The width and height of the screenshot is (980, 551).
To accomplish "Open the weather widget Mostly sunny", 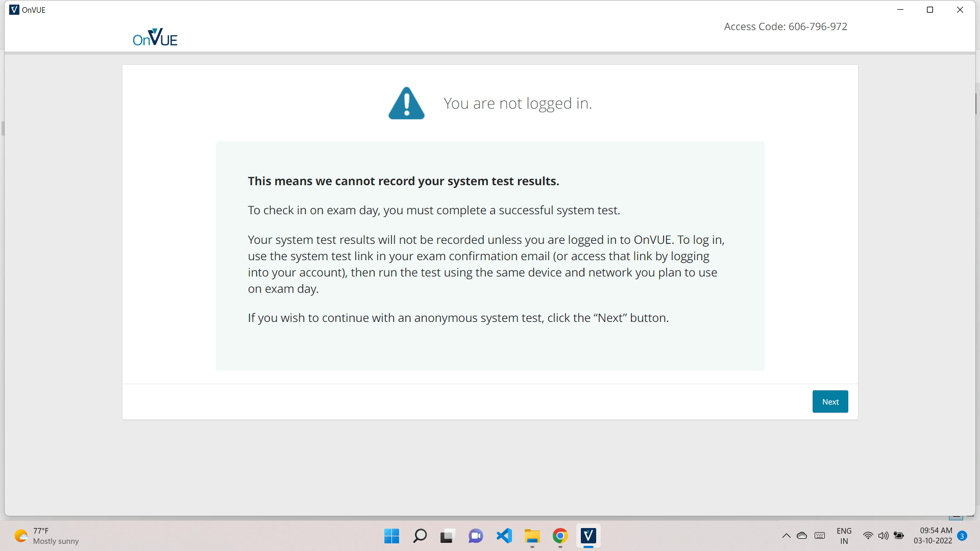I will click(47, 536).
